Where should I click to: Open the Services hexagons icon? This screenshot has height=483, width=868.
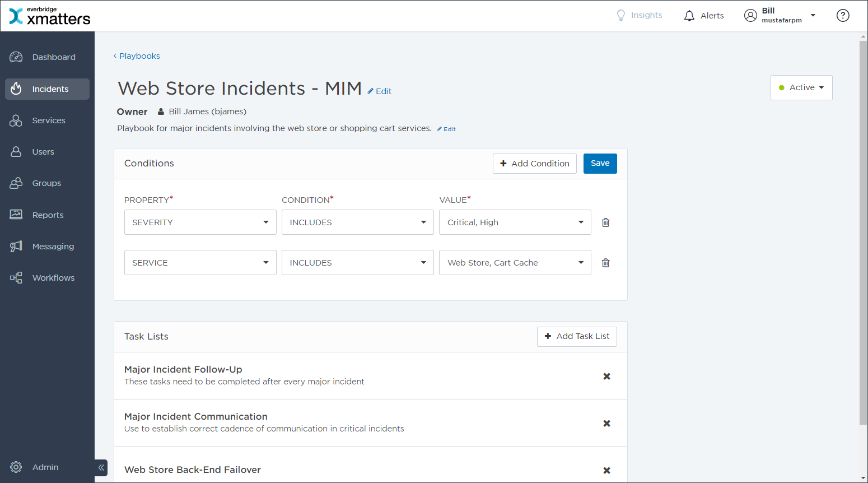tap(16, 120)
